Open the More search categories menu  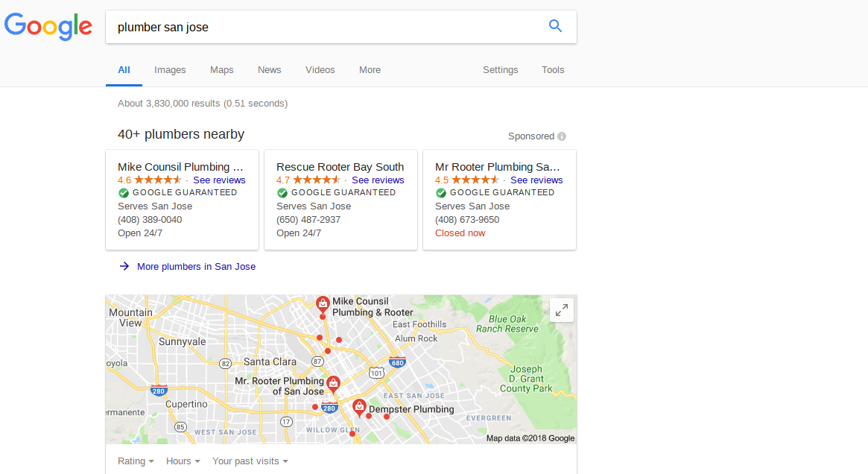(370, 70)
